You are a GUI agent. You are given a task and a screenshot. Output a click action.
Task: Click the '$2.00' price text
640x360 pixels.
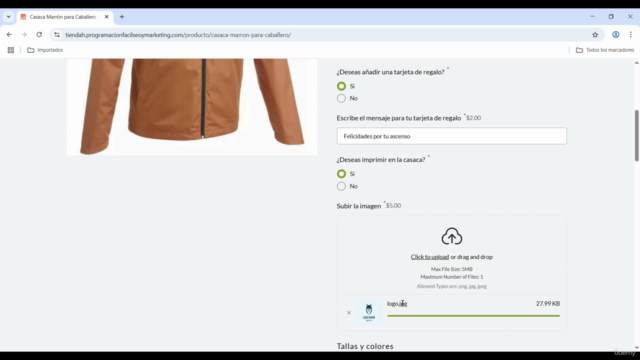(473, 118)
